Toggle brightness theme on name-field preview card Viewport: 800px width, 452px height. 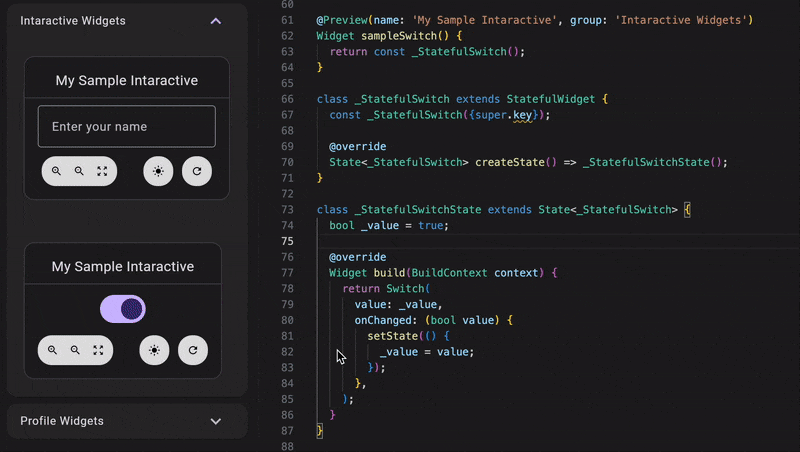point(158,171)
